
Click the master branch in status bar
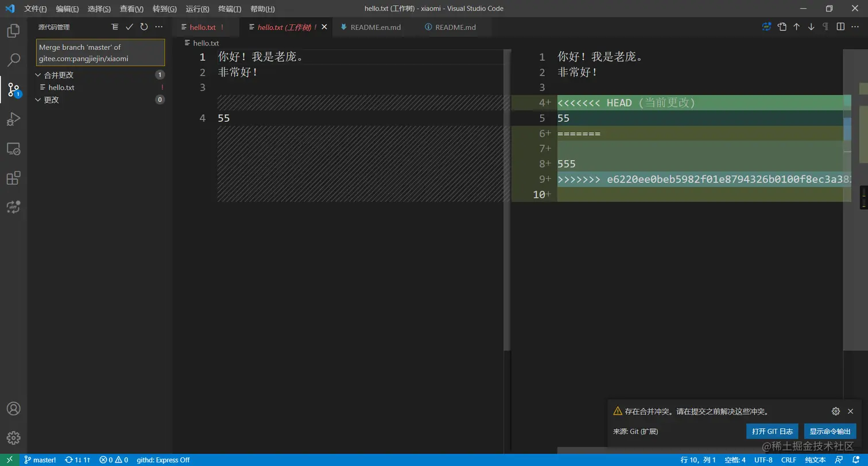coord(40,460)
